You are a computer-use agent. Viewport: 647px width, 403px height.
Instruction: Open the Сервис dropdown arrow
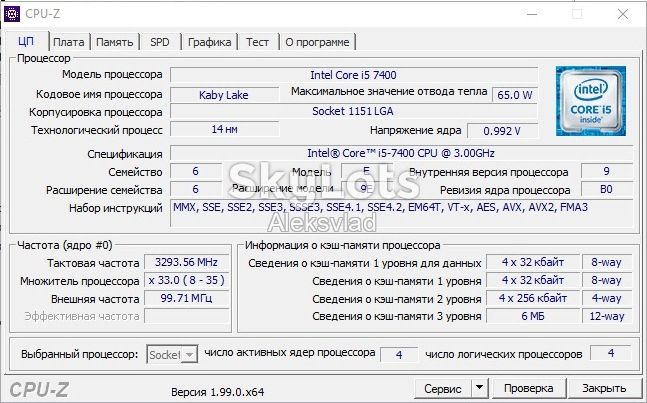479,388
